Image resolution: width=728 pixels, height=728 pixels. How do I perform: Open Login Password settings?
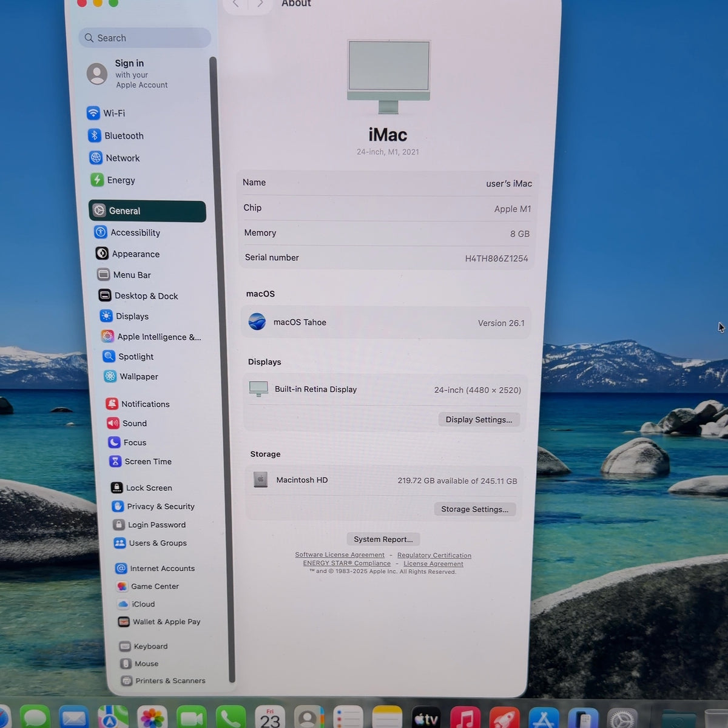coord(149,525)
